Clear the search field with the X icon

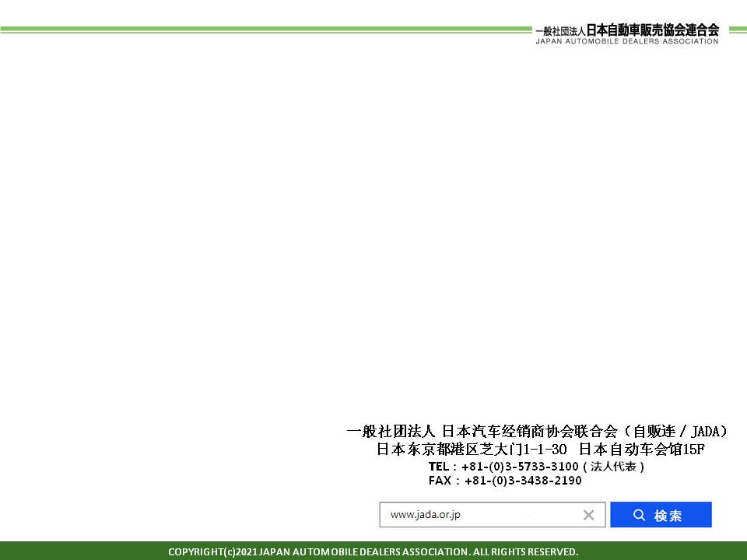(x=588, y=515)
